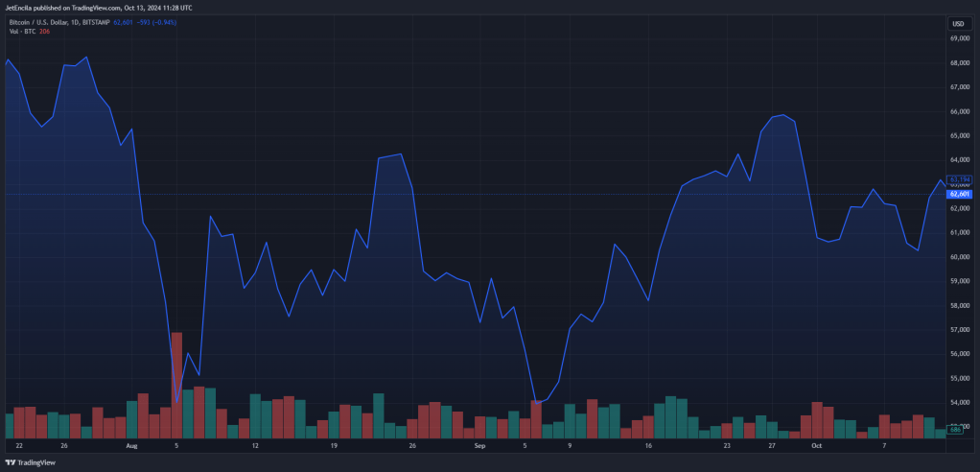Click the Aug label on time axis
The width and height of the screenshot is (980, 472).
pyautogui.click(x=131, y=446)
